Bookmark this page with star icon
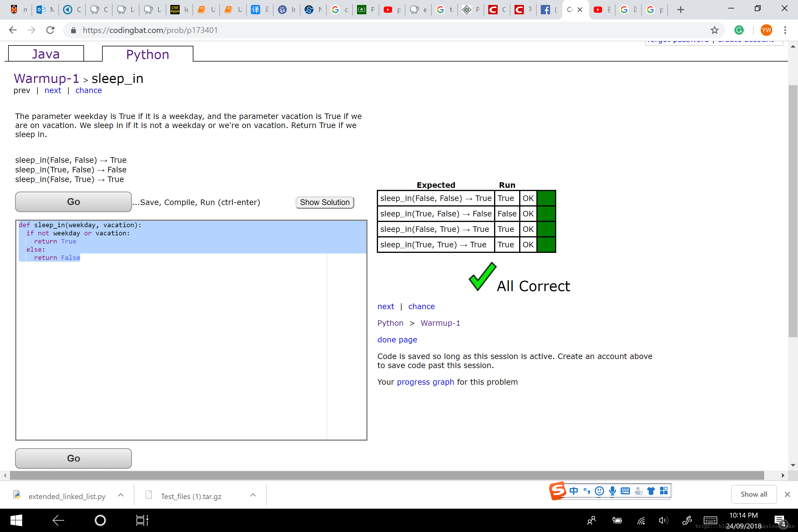 pyautogui.click(x=714, y=30)
